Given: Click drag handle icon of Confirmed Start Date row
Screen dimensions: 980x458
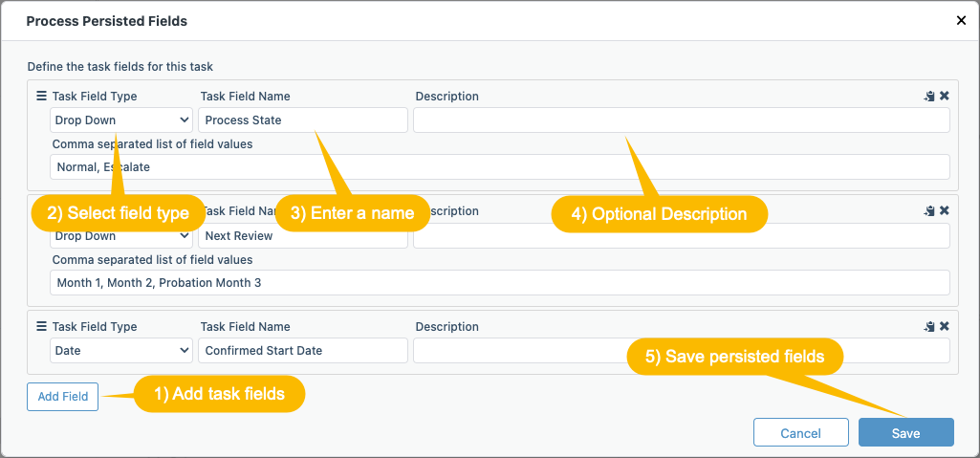Looking at the screenshot, I should pos(41,326).
